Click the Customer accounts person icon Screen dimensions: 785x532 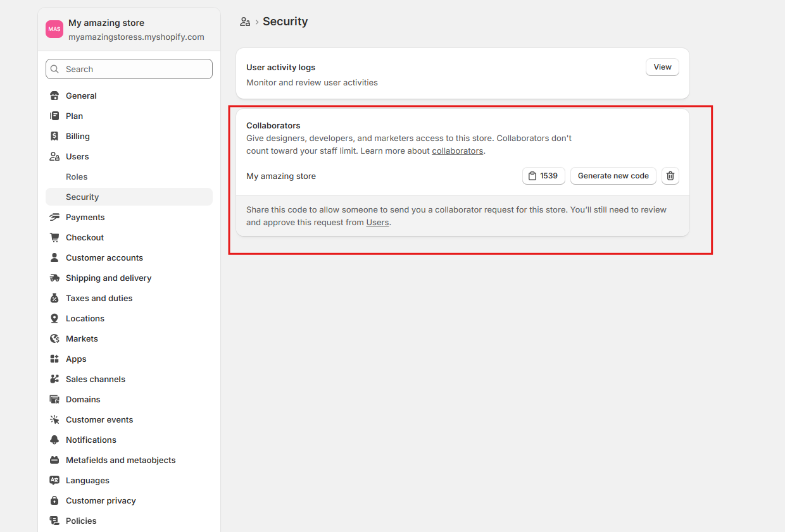tap(54, 257)
